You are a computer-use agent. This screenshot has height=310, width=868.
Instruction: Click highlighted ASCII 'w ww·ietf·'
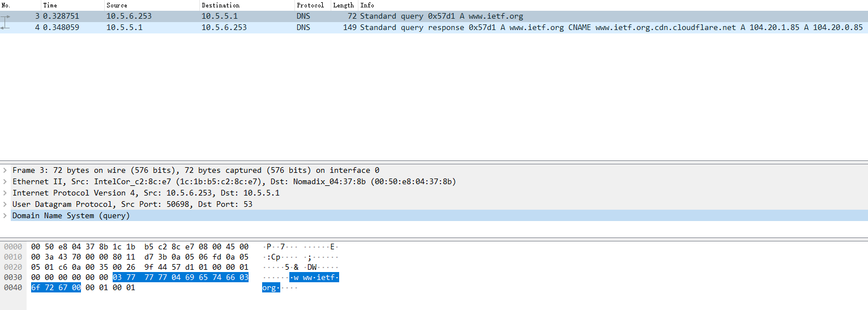pyautogui.click(x=314, y=277)
